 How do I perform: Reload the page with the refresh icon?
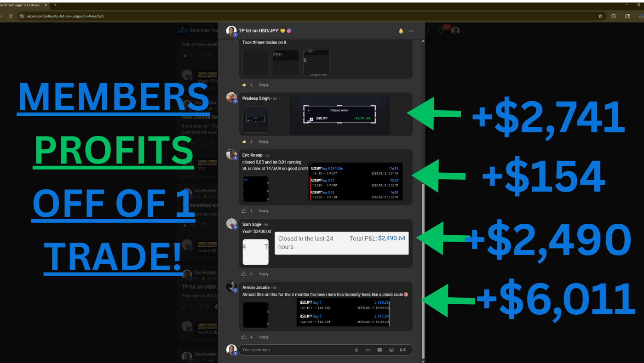(x=10, y=16)
